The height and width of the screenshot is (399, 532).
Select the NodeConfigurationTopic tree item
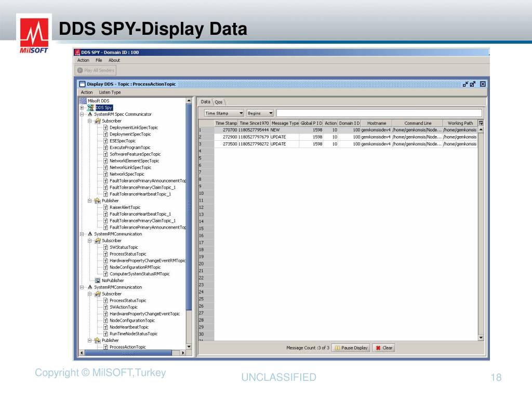tap(132, 321)
